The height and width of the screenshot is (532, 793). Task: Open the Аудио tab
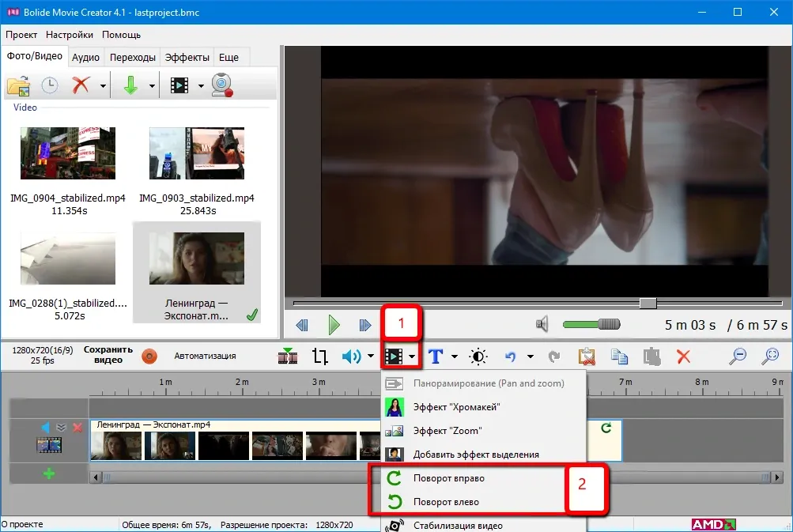[85, 57]
